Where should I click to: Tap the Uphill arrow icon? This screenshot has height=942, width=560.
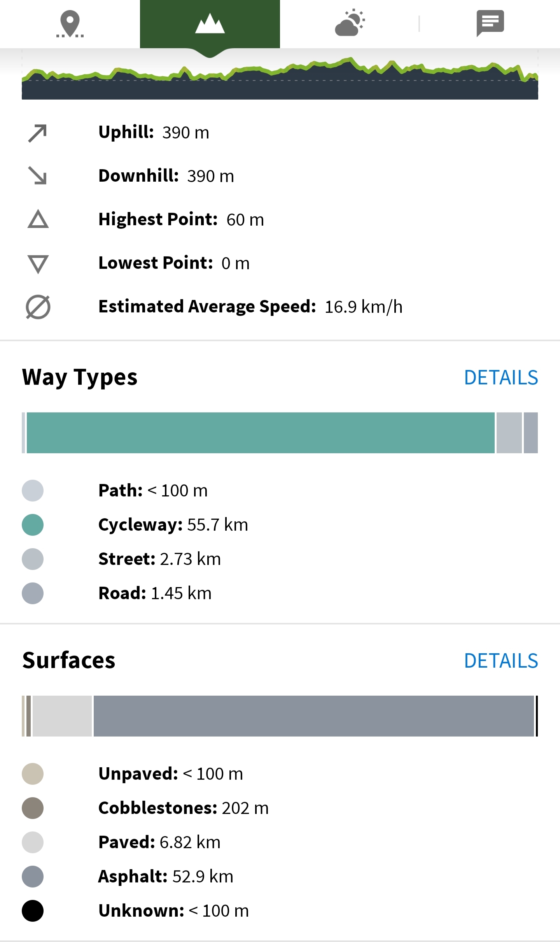tap(38, 133)
